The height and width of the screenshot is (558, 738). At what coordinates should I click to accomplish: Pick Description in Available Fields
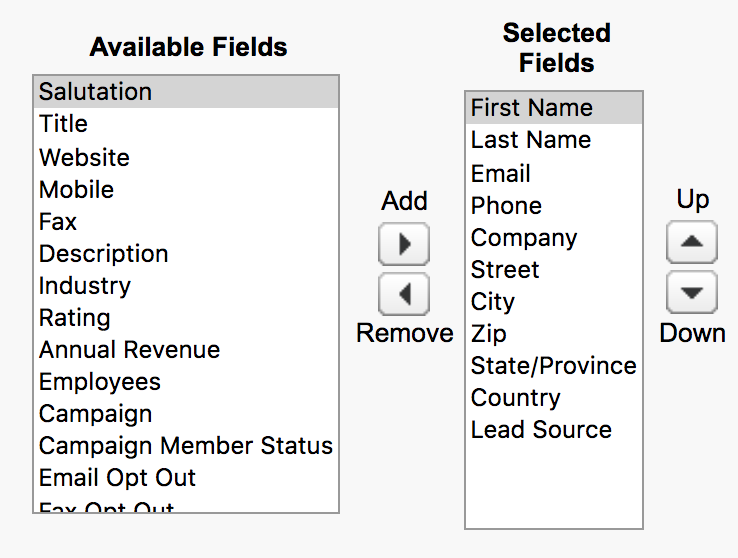(186, 254)
